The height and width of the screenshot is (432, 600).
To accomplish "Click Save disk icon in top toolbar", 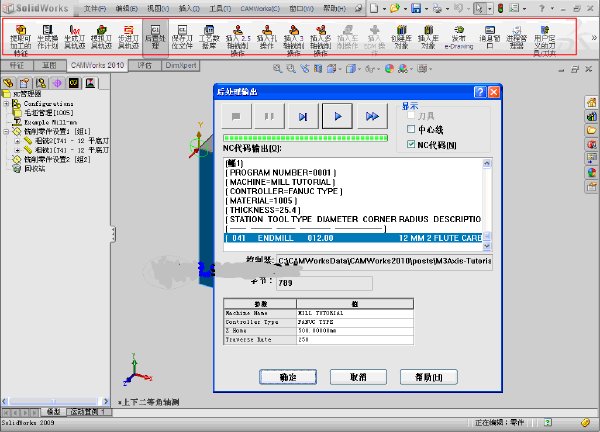I will [416, 8].
